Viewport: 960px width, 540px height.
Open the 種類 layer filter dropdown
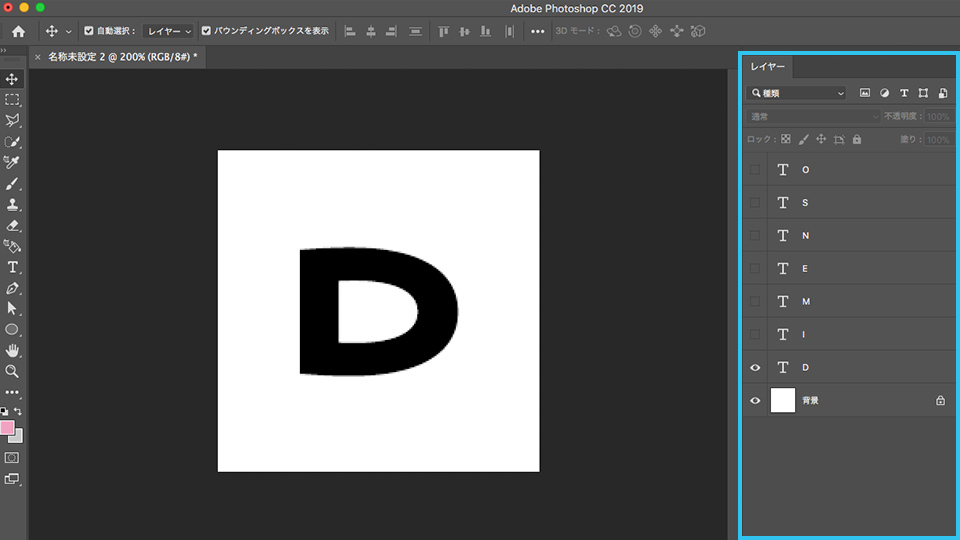point(796,93)
